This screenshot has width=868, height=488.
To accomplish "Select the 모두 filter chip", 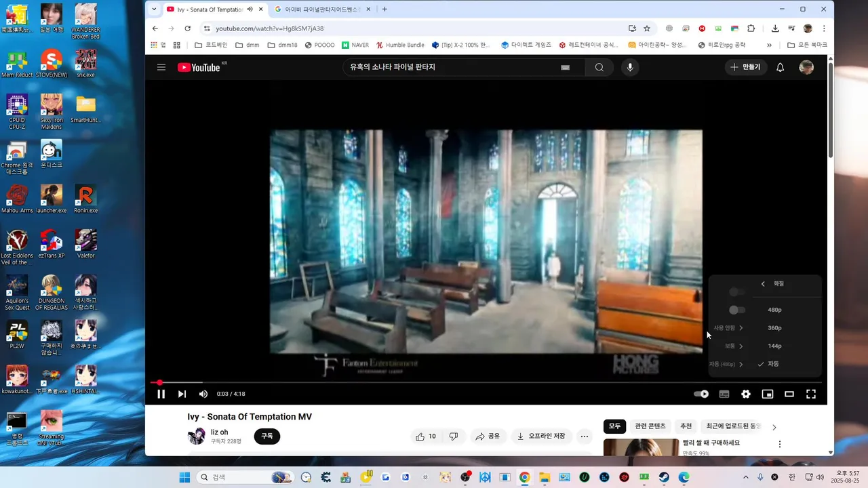I will point(614,426).
